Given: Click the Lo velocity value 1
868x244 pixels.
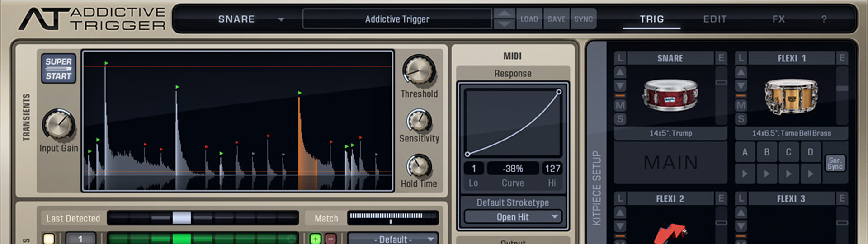Looking at the screenshot, I should coord(473,169).
